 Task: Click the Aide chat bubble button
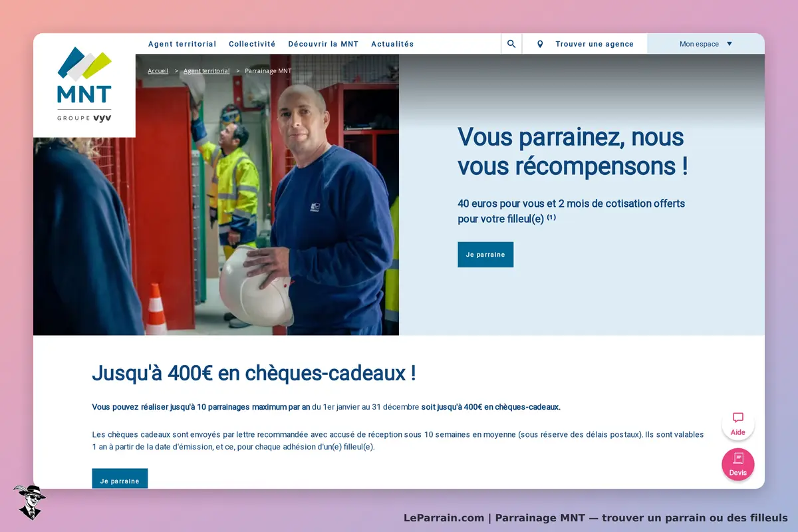(738, 424)
